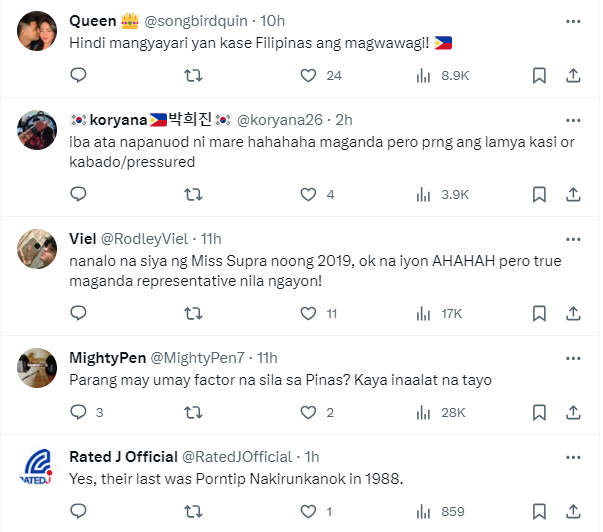Image resolution: width=603 pixels, height=532 pixels.
Task: View analytics for koryana's tweet
Action: [x=423, y=194]
